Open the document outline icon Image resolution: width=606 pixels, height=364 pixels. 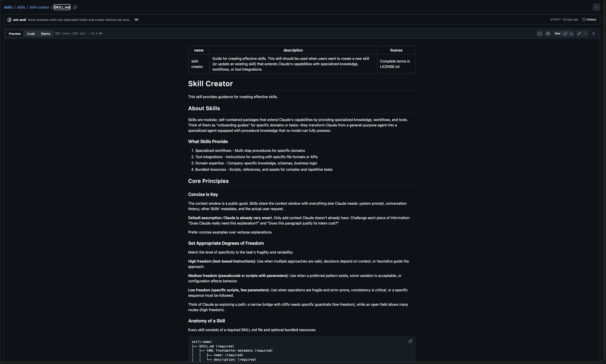[x=593, y=34]
